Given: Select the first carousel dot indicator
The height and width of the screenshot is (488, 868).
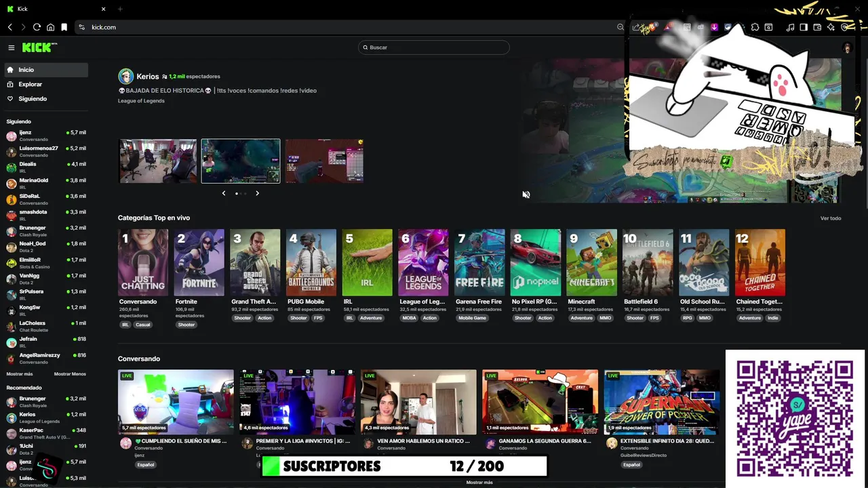Looking at the screenshot, I should click(236, 194).
